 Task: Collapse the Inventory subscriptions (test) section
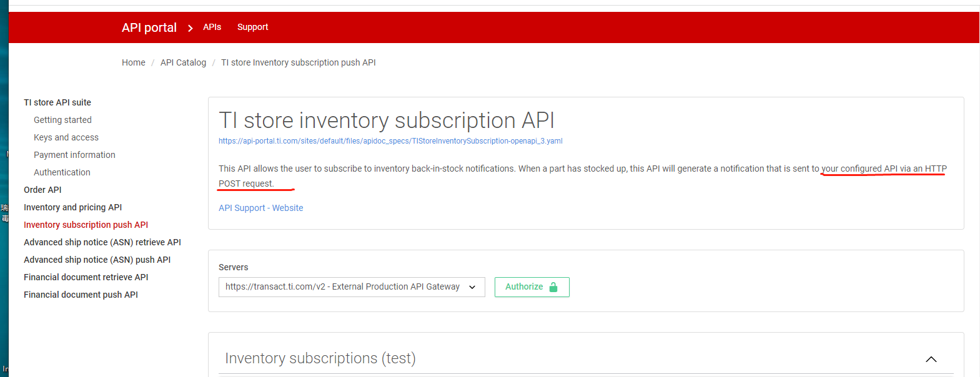931,359
